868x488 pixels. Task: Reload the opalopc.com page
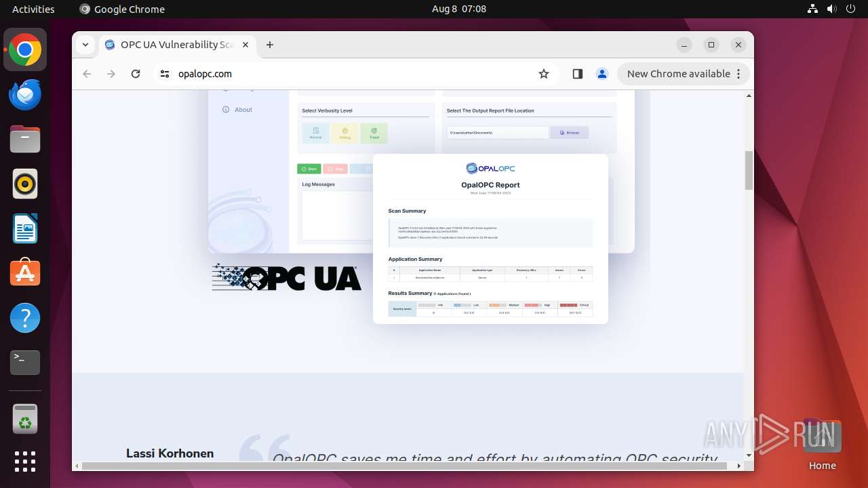136,74
